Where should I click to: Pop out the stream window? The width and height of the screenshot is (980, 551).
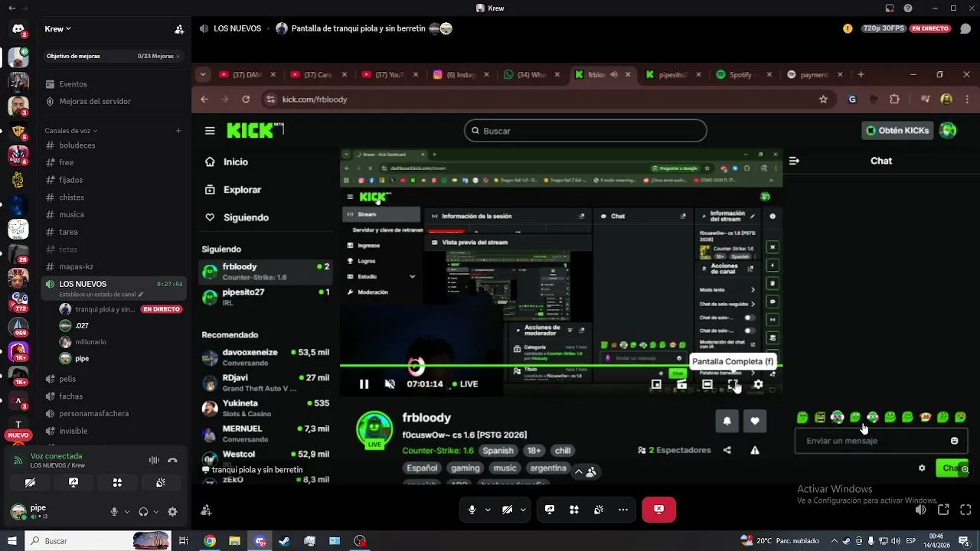coord(943,510)
